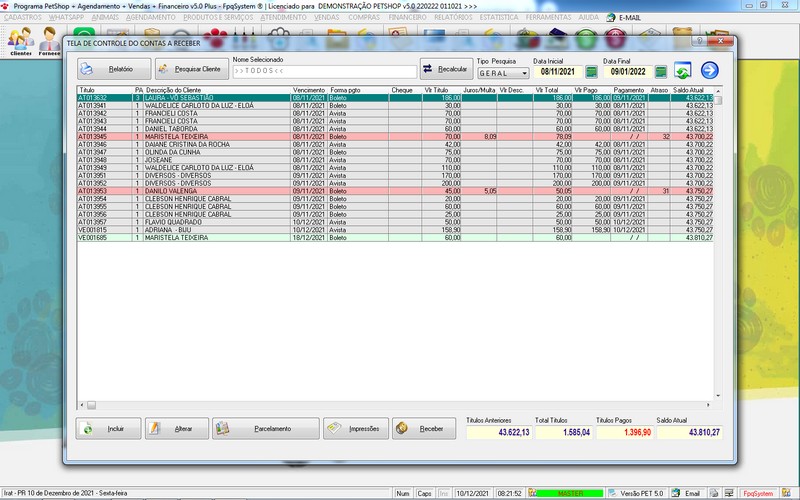Click the Impressões print button
This screenshot has width=800, height=500.
[355, 428]
